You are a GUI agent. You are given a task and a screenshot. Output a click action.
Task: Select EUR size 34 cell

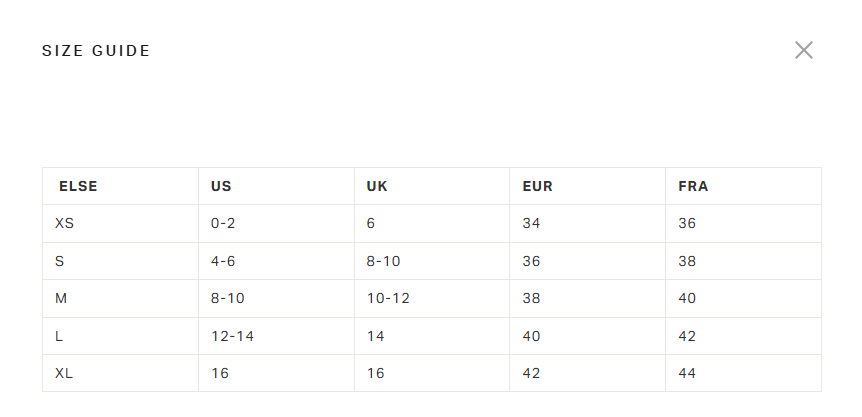(531, 223)
